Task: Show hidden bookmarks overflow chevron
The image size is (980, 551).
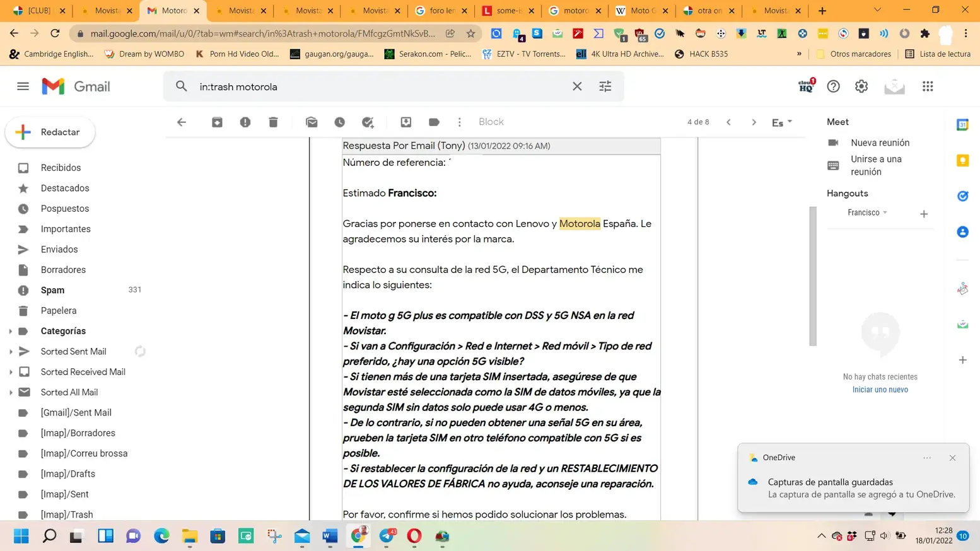Action: pos(799,54)
